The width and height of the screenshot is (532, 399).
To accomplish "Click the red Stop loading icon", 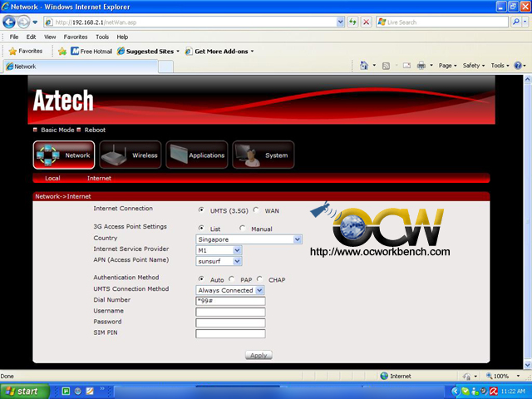I will (366, 22).
